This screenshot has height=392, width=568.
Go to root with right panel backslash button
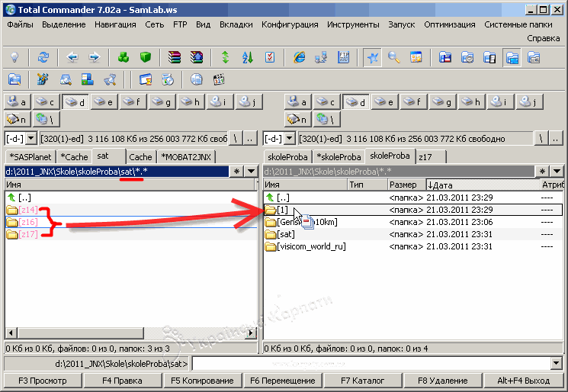541,138
